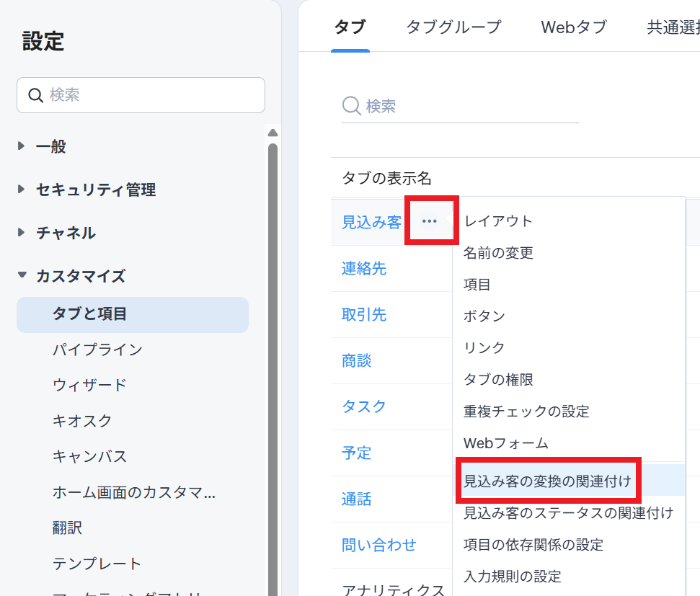
Task: Expand the 一般 section
Action: tap(22, 146)
